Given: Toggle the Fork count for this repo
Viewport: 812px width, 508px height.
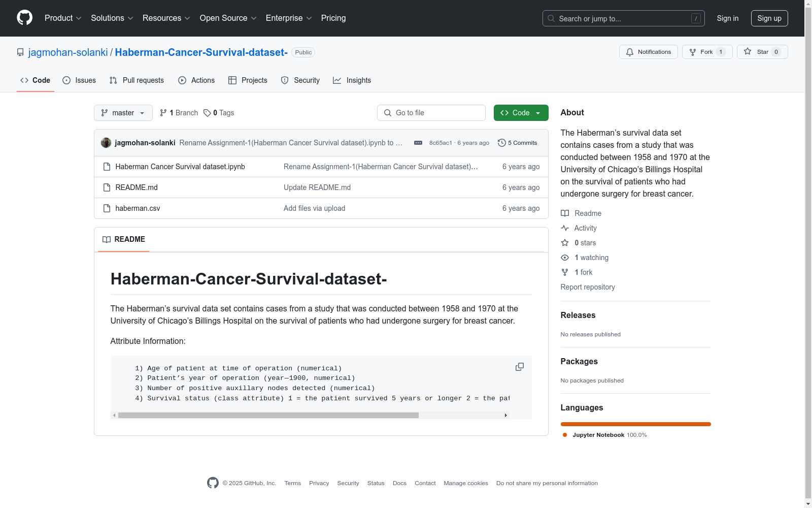Looking at the screenshot, I should click(x=706, y=51).
